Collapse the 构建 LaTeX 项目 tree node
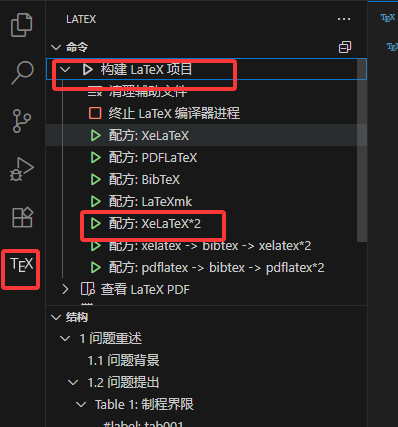This screenshot has width=398, height=427. pos(65,69)
